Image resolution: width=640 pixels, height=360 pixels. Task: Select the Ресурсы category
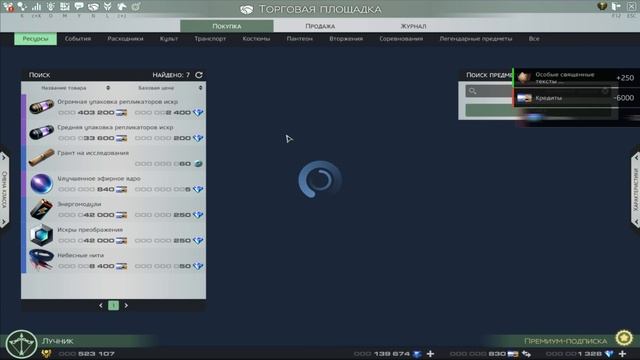tap(36, 39)
